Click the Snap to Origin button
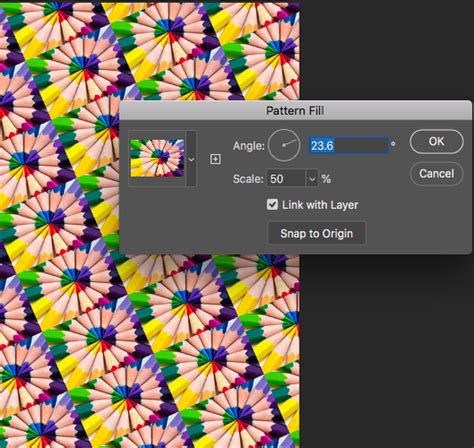Viewport: 474px width, 448px height. click(317, 233)
